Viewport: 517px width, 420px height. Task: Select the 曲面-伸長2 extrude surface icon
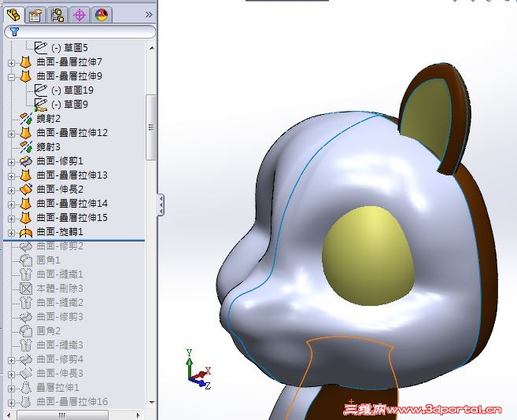click(x=26, y=190)
